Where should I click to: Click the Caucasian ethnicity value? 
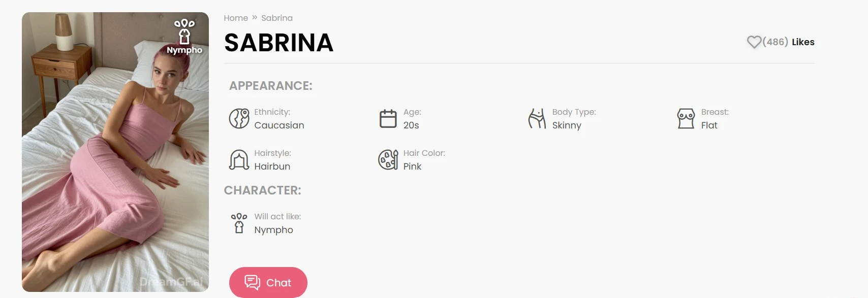point(279,125)
